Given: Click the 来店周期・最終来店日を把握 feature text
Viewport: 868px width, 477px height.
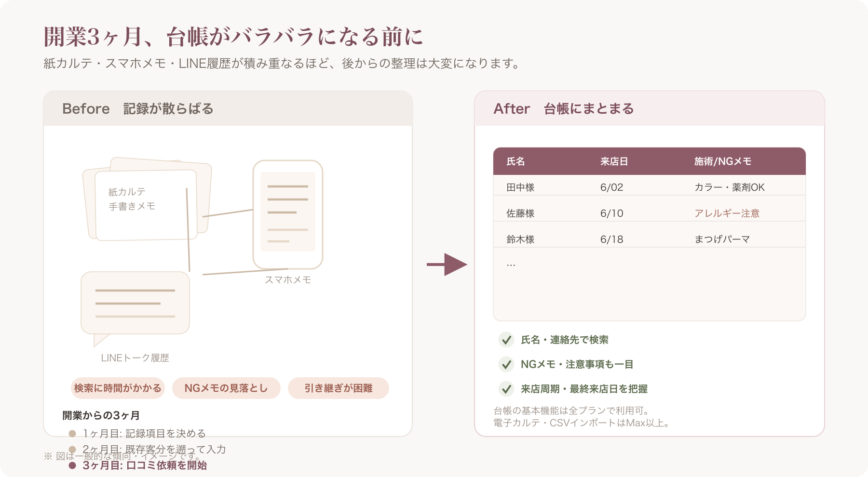Looking at the screenshot, I should click(x=584, y=389).
